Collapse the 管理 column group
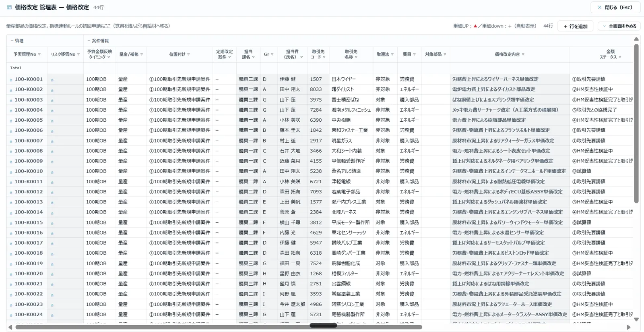Viewport: 644px width, 332px height. (x=11, y=41)
